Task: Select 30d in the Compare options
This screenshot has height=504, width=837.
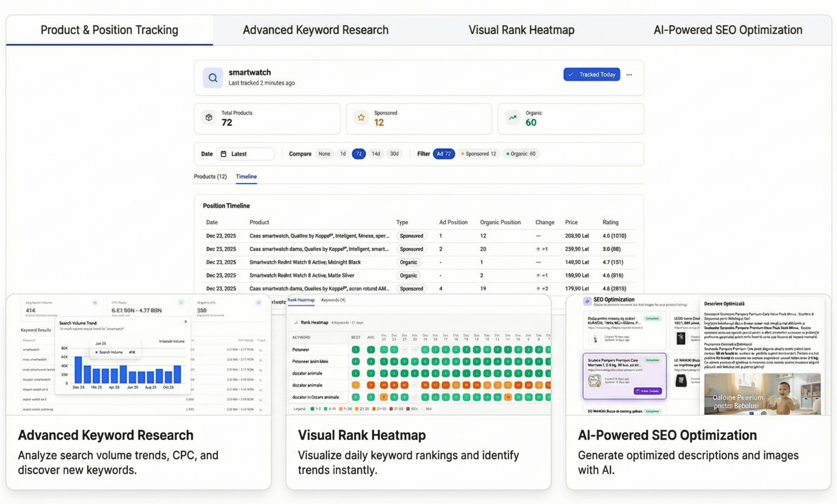Action: click(394, 153)
